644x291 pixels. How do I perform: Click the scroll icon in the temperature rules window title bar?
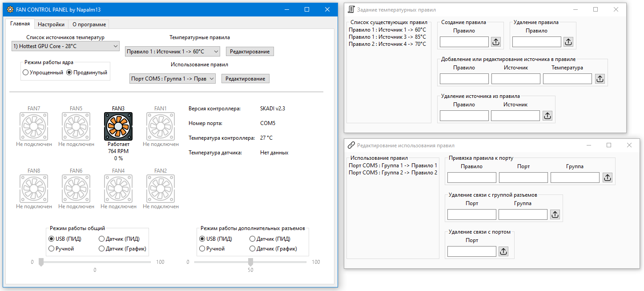click(351, 9)
